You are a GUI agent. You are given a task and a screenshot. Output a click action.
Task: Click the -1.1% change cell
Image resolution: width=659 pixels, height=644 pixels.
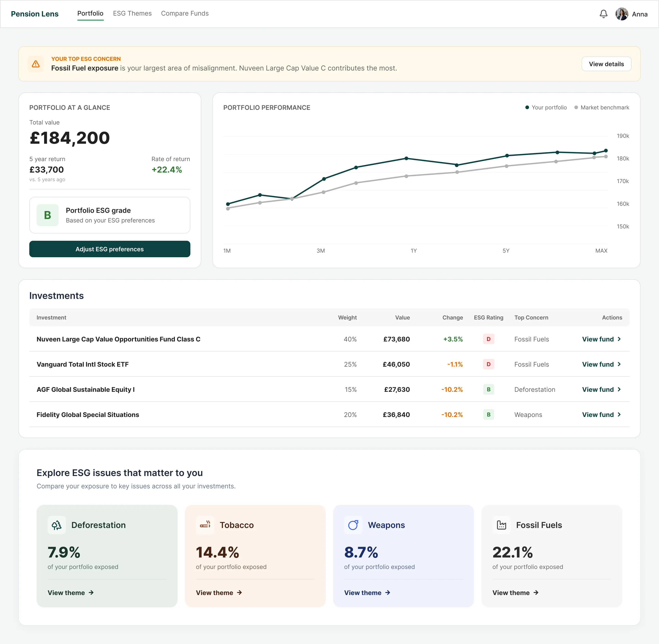(455, 364)
